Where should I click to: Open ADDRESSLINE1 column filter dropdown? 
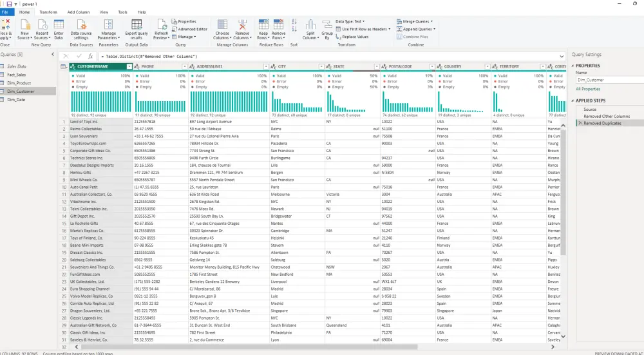point(266,66)
